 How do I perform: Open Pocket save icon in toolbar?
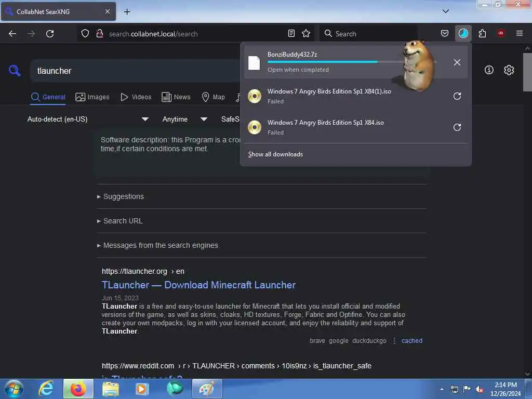[x=445, y=33]
